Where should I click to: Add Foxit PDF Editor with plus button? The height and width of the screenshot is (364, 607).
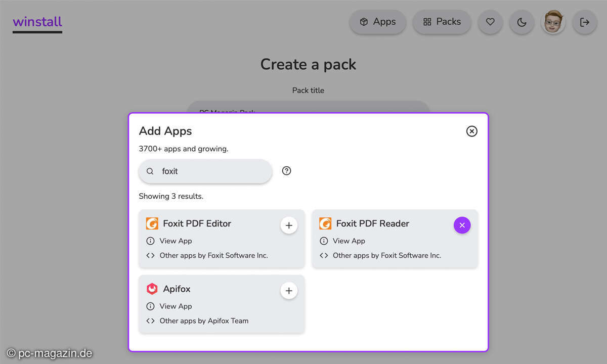coord(289,225)
